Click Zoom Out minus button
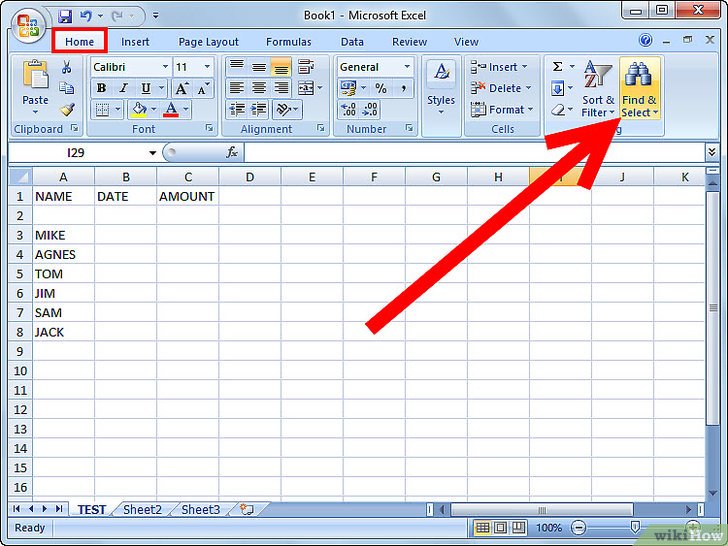This screenshot has height=546, width=728. click(x=578, y=528)
